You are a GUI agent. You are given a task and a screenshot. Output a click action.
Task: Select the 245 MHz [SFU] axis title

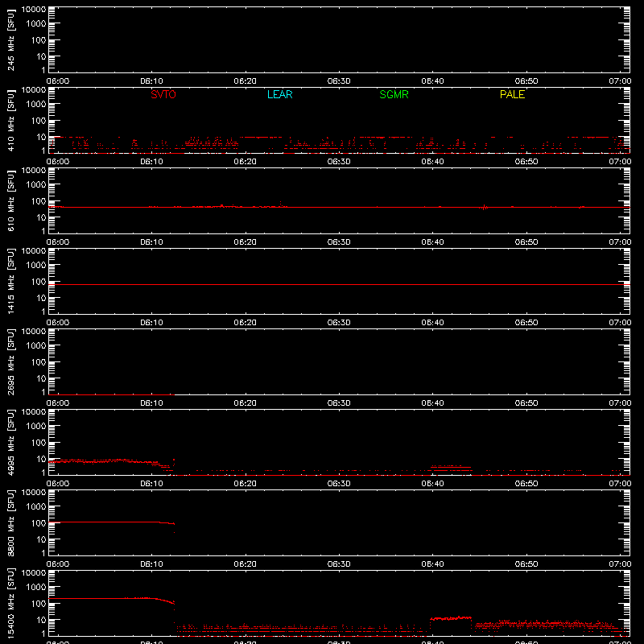click(x=10, y=39)
